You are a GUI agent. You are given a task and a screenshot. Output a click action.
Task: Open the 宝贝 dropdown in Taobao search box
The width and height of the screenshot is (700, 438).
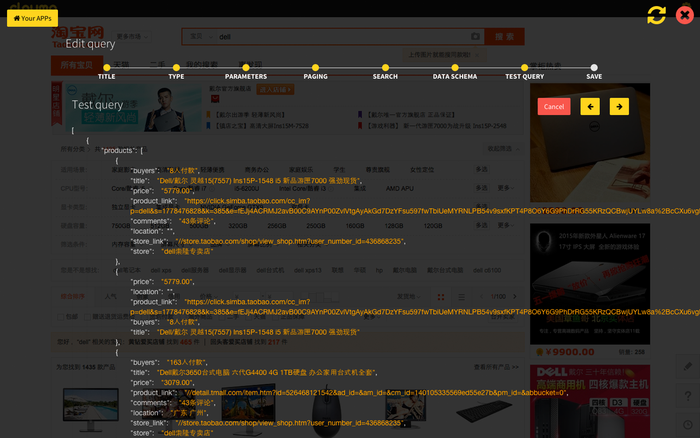click(200, 37)
